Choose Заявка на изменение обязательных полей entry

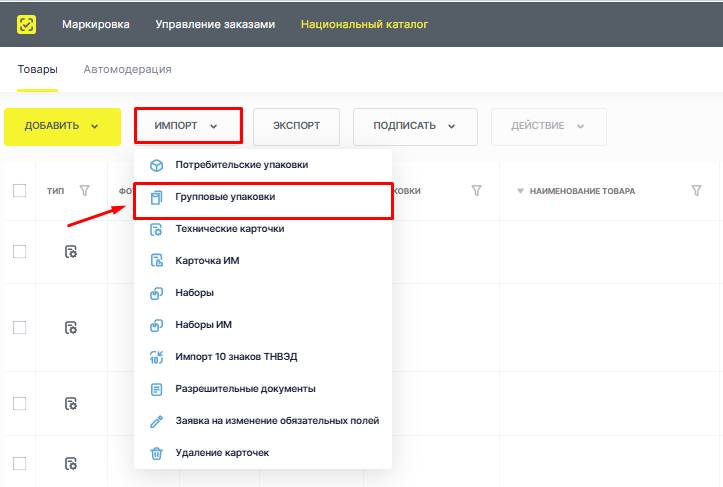(263, 421)
